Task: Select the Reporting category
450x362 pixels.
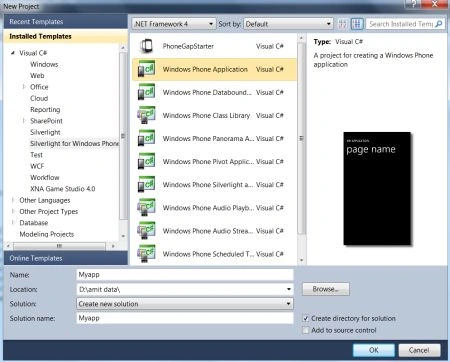Action: 45,109
